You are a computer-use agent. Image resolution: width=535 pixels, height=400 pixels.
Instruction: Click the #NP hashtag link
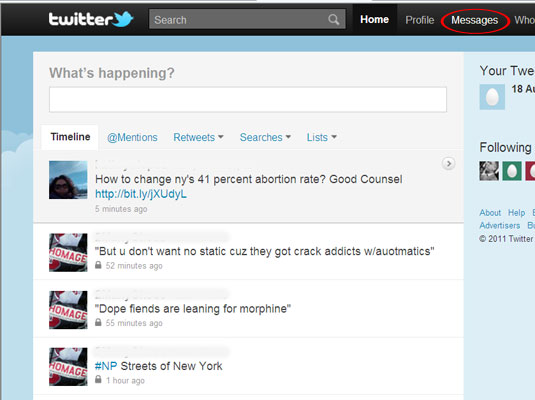106,366
